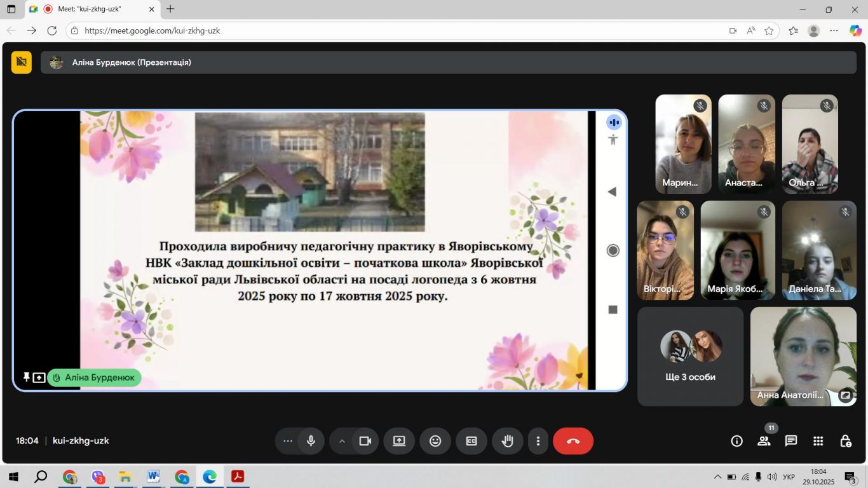The image size is (868, 488).
Task: Open more options three-dot menu
Action: [x=538, y=441]
